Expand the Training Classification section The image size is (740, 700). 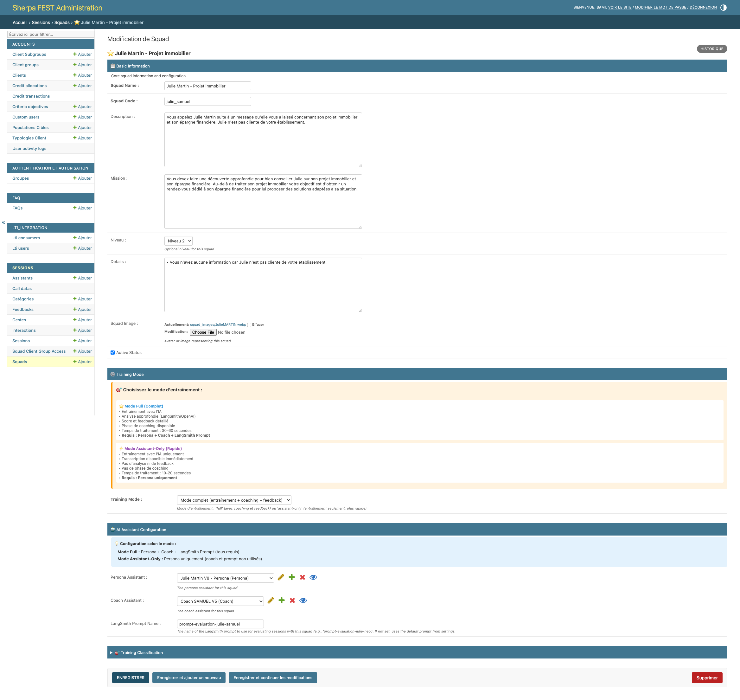pyautogui.click(x=141, y=652)
